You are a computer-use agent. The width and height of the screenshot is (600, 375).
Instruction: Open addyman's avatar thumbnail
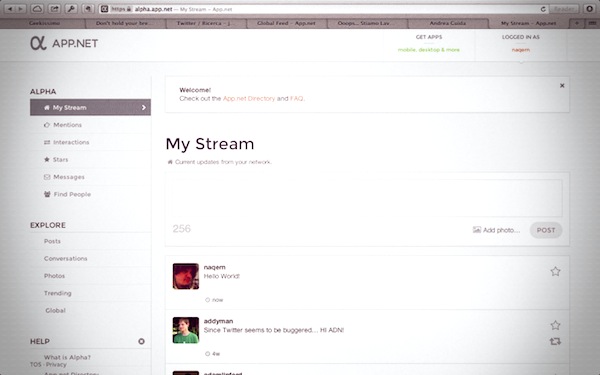point(186,330)
